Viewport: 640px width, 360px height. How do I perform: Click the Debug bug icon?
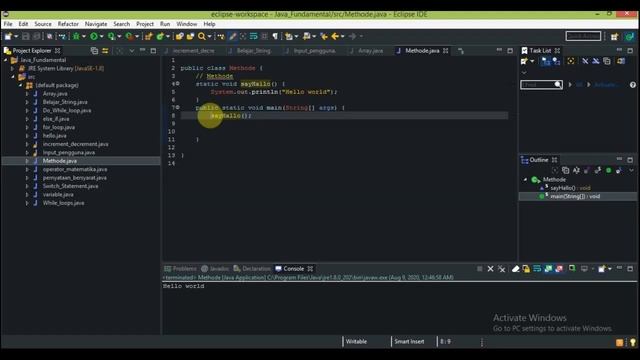tap(76, 36)
